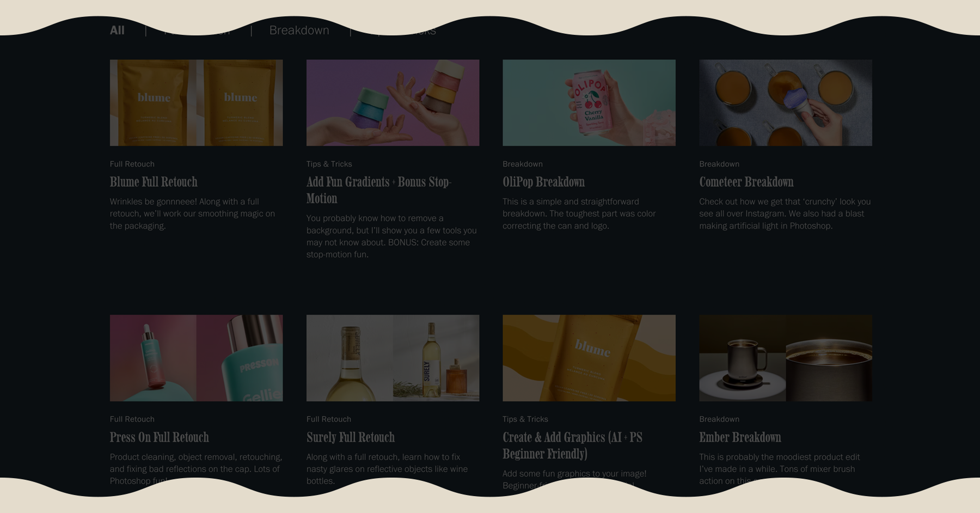Open the Surely wine bottles thumbnail
The width and height of the screenshot is (980, 513).
pos(393,358)
